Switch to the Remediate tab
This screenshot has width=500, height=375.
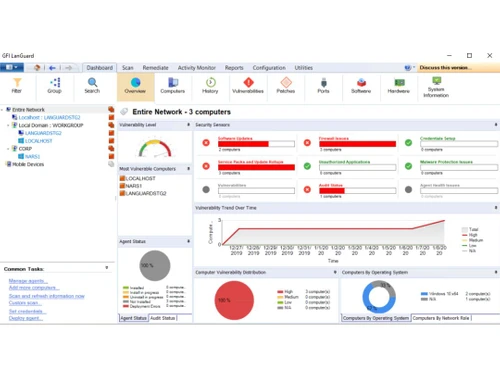pos(155,68)
